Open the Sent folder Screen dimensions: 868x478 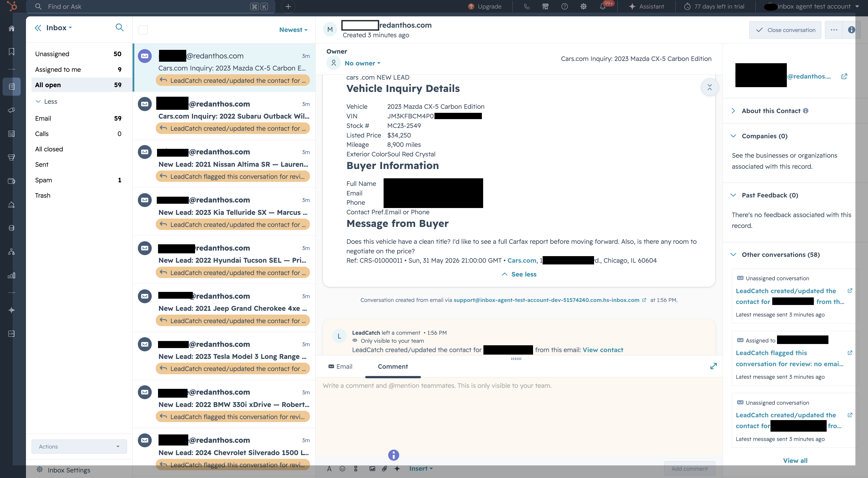pyautogui.click(x=79, y=165)
